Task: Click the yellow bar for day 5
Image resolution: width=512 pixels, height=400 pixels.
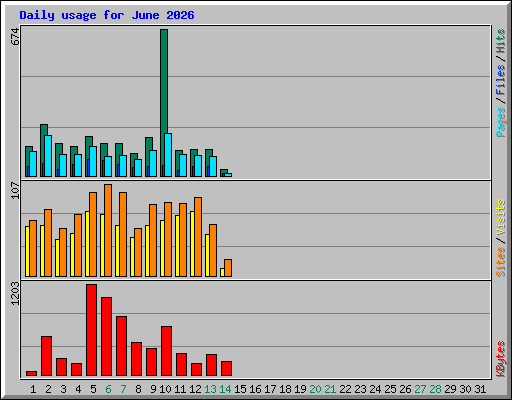Action: tap(87, 244)
